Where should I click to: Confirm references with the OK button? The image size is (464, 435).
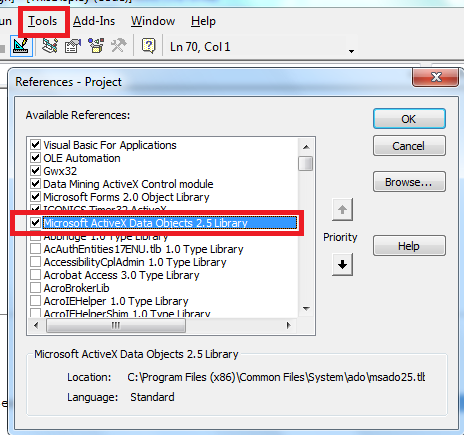point(409,119)
